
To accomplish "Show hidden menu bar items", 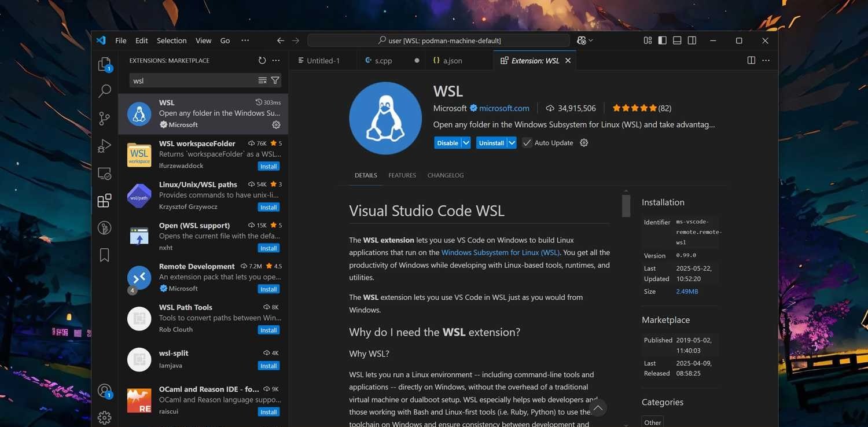I will pos(245,41).
